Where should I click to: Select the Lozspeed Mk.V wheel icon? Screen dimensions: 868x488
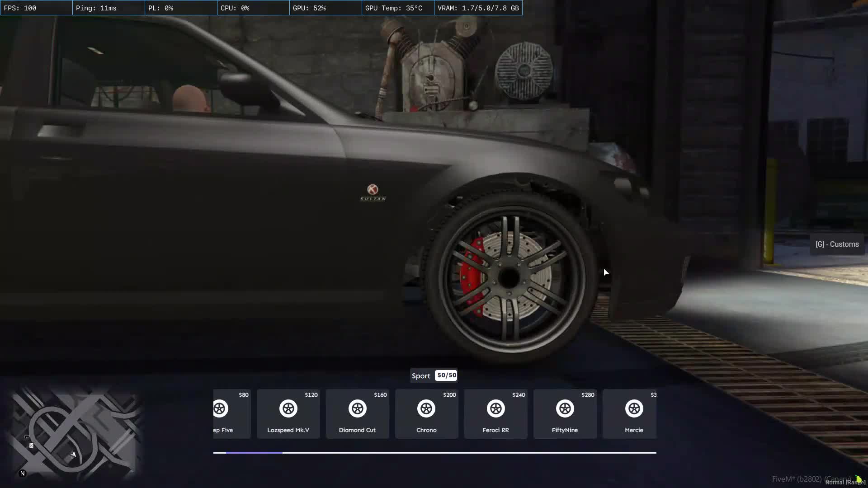point(288,409)
